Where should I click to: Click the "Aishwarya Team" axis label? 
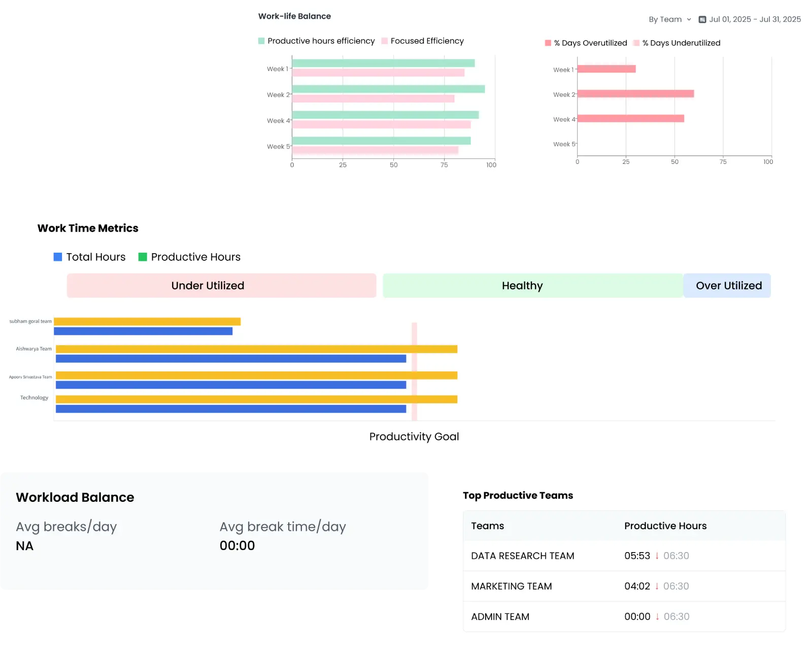[x=33, y=349]
